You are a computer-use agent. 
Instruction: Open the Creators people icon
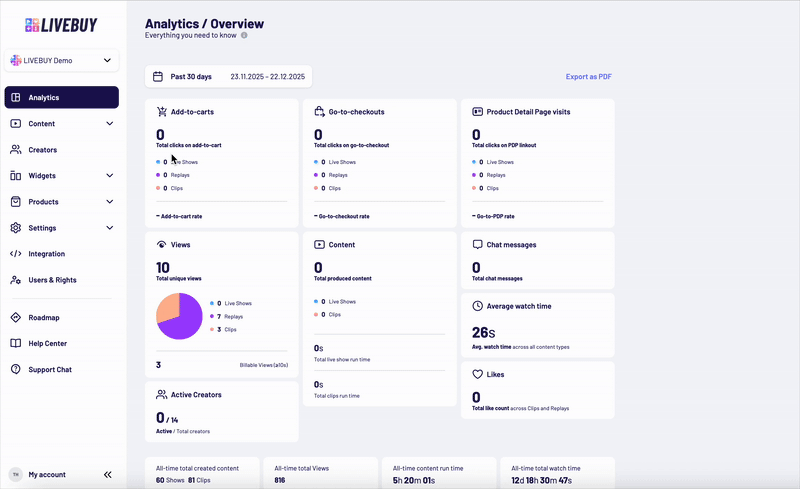click(16, 150)
